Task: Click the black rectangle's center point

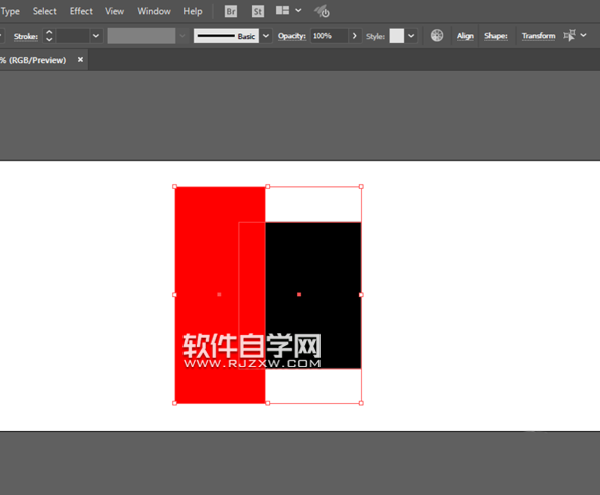Action: click(299, 294)
